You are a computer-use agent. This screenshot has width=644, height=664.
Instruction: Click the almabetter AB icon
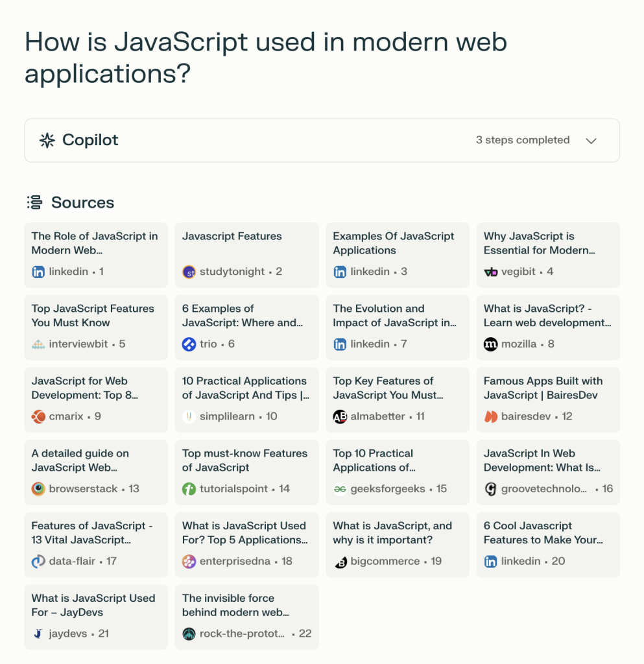point(340,417)
